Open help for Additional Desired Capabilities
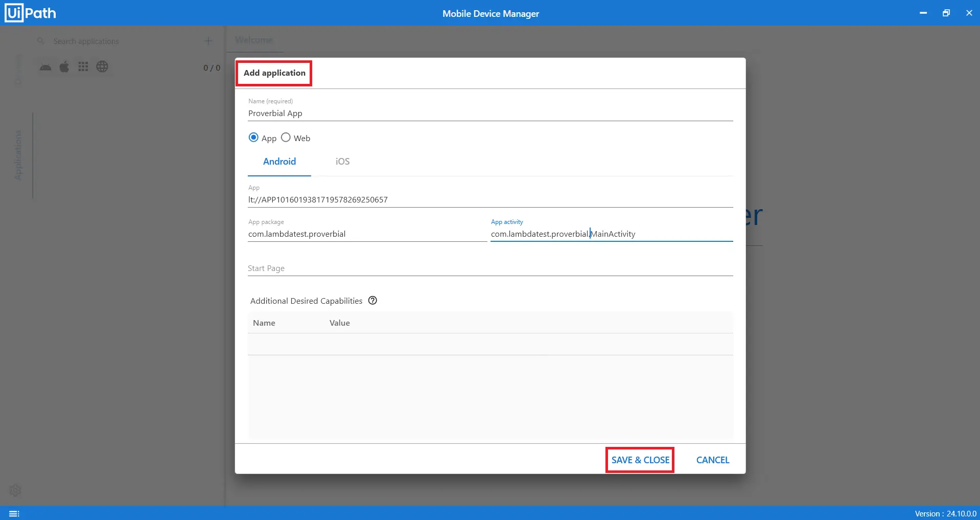This screenshot has height=520, width=980. coord(372,301)
